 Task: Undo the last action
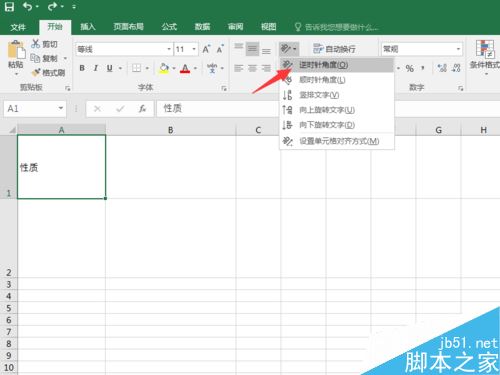28,6
